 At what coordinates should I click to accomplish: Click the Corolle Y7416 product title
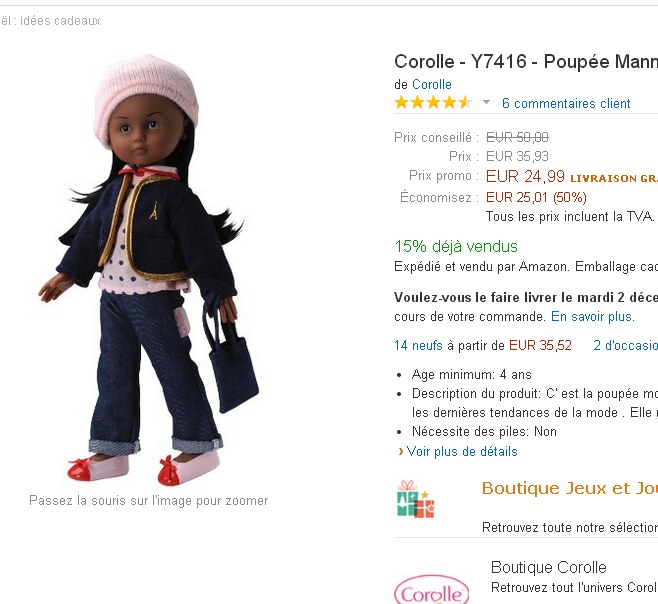(525, 61)
